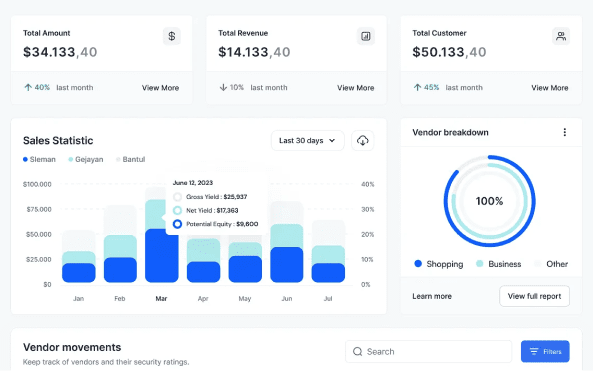Open the Last 30 days dropdown
This screenshot has height=371, width=593.
pyautogui.click(x=307, y=141)
